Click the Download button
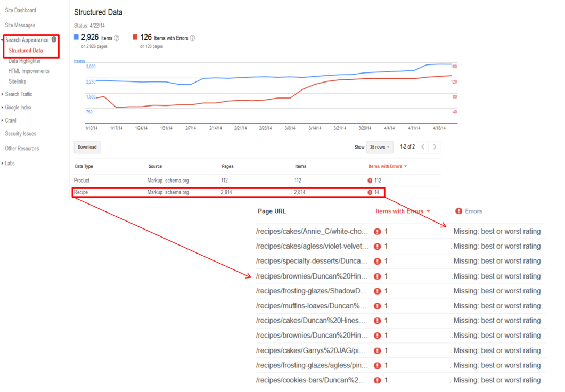 pyautogui.click(x=87, y=148)
